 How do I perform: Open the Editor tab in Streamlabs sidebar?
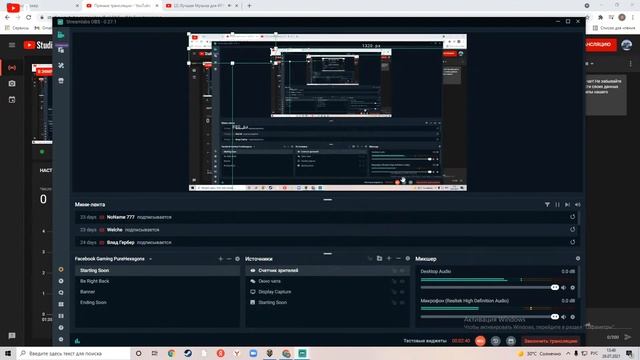[61, 35]
